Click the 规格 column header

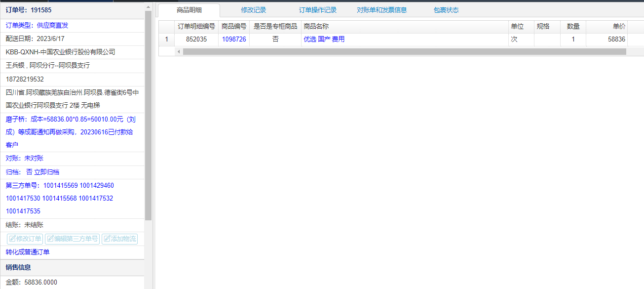[547, 27]
